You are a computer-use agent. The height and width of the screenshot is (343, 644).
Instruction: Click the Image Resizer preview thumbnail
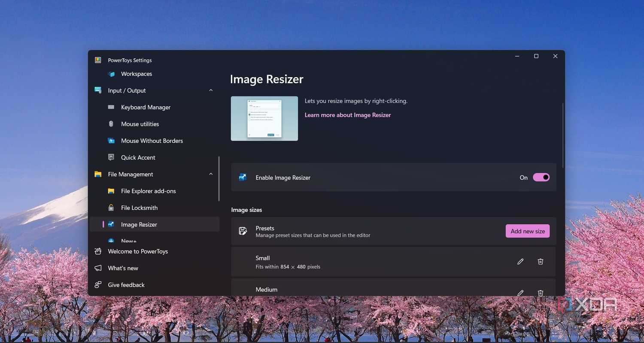point(264,118)
